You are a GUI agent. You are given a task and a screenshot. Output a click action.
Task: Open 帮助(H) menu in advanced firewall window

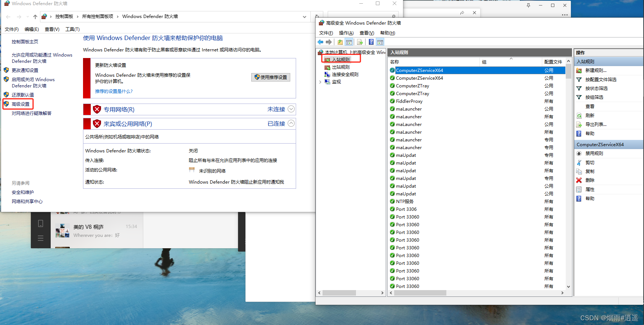tap(388, 33)
